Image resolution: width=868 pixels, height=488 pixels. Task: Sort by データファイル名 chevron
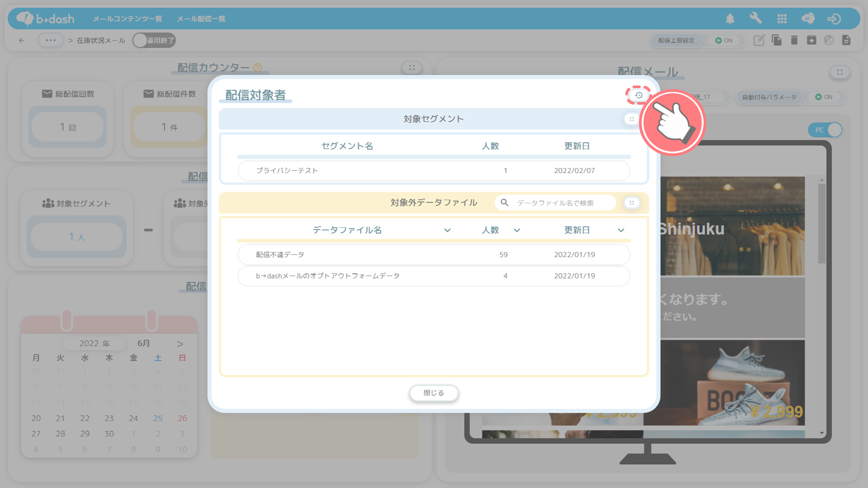[447, 230]
